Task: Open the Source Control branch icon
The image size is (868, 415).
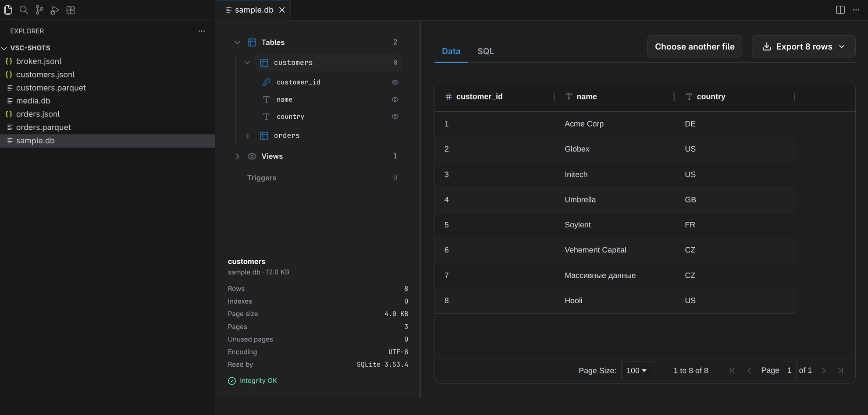Action: pyautogui.click(x=39, y=10)
